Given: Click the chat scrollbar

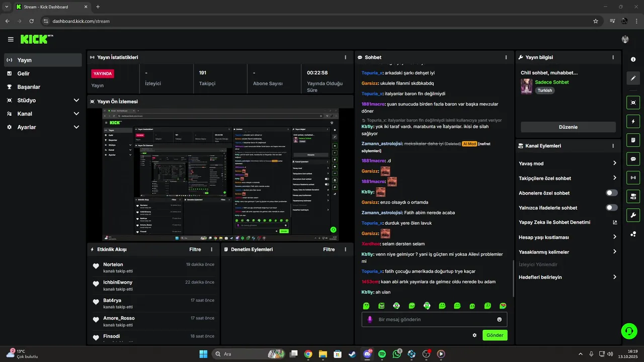Looking at the screenshot, I should point(513,279).
